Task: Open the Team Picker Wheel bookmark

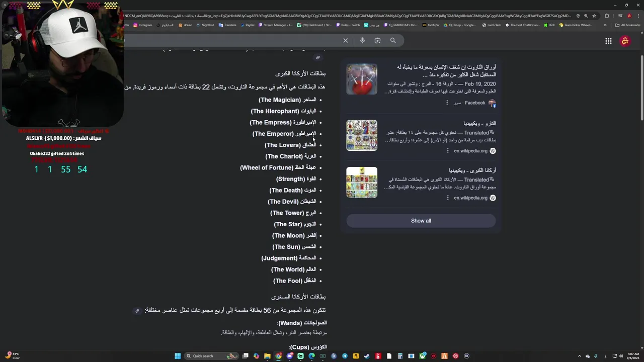Action: [575, 25]
